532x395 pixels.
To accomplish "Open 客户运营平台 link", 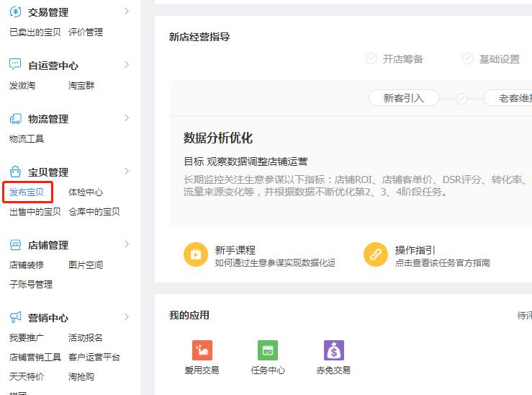I will click(x=94, y=357).
